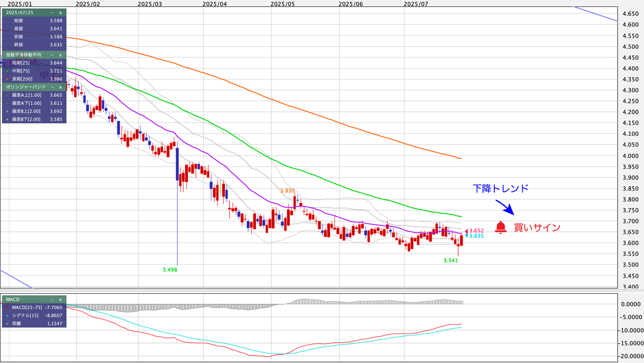Close the 指数平滑移動平均 panel
Screen dimensions: 644x363
[x=60, y=55]
